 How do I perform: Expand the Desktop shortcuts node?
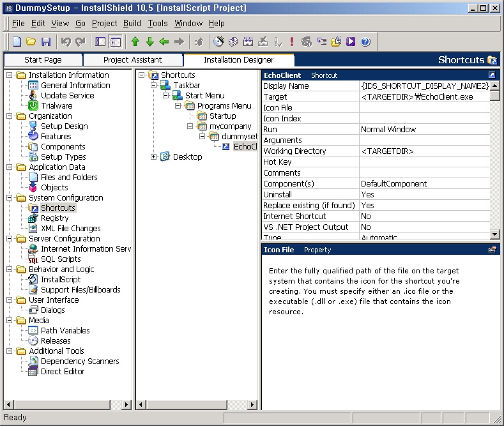pos(154,156)
